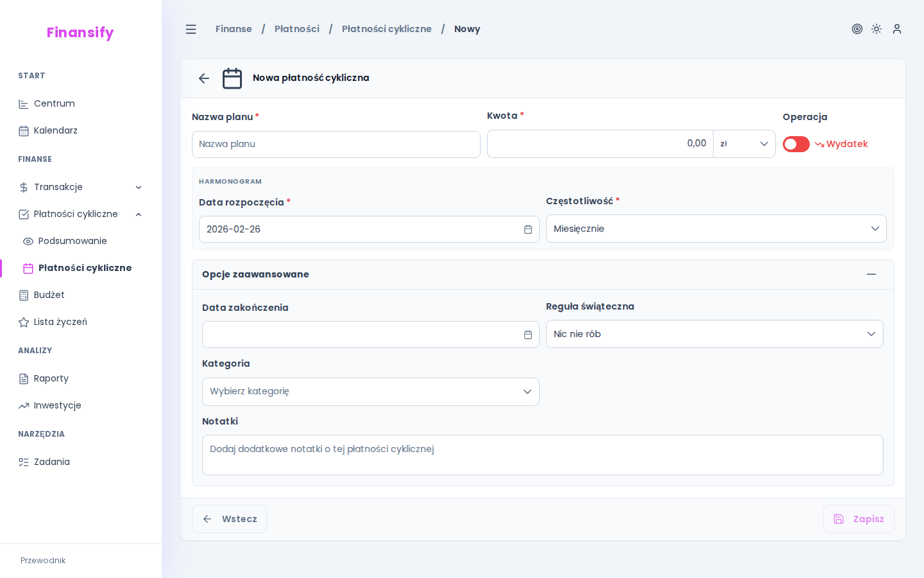
Task: Open Podsumowanie under Płatności cykliczne
Action: tap(71, 241)
